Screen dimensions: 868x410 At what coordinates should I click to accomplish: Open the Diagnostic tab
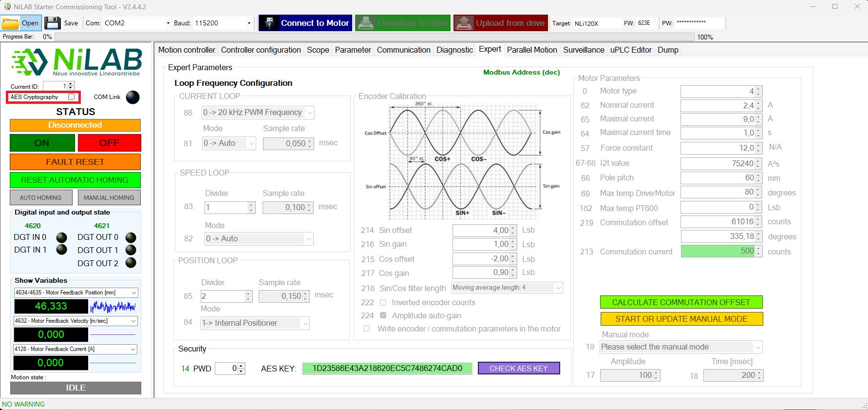455,50
